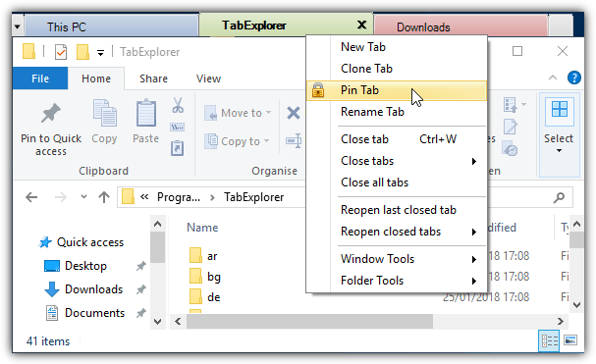Click the Delete X icon in Organise
The height and width of the screenshot is (364, 596).
pyautogui.click(x=293, y=113)
